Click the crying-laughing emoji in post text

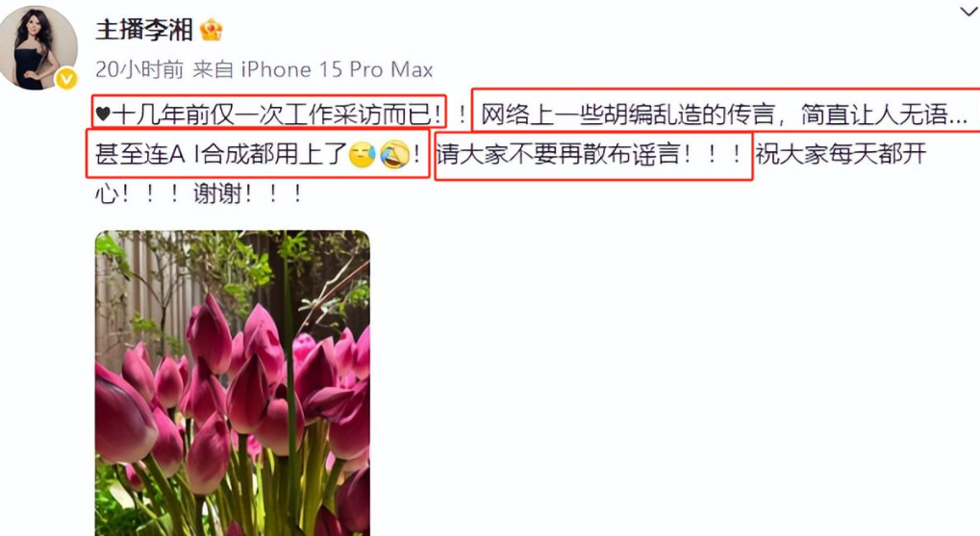tap(395, 155)
